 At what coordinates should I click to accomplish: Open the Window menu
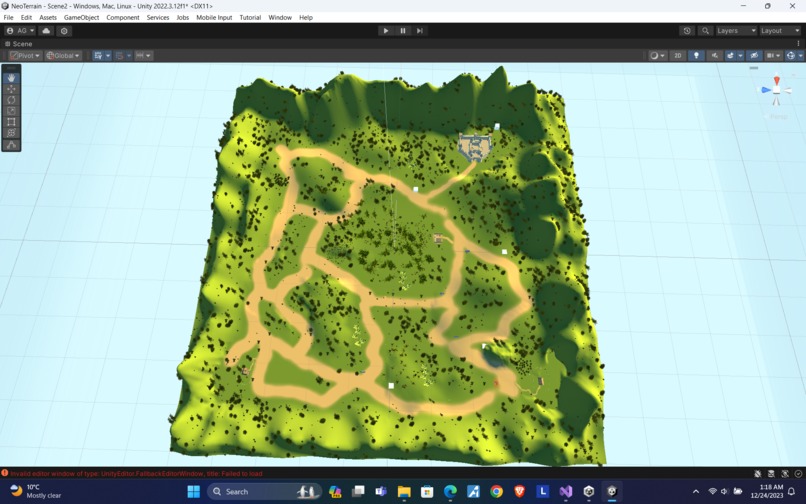point(280,17)
